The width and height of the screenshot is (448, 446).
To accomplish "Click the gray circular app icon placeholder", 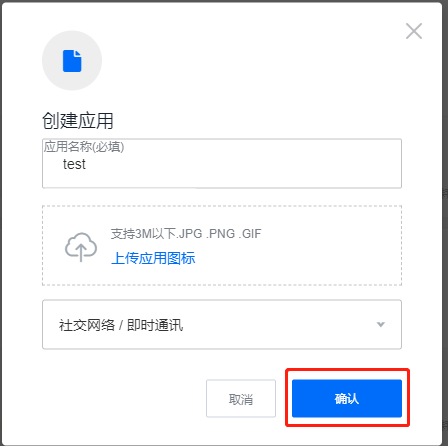I will pyautogui.click(x=72, y=61).
